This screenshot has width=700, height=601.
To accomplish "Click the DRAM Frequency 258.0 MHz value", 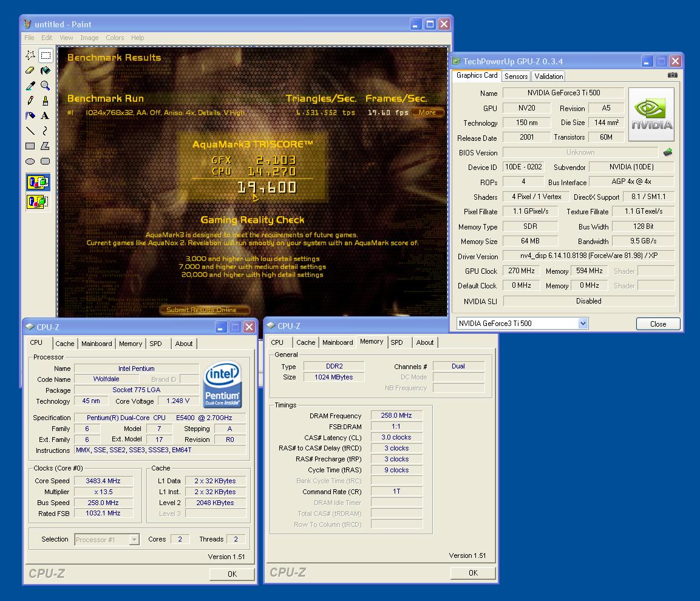I will 396,416.
